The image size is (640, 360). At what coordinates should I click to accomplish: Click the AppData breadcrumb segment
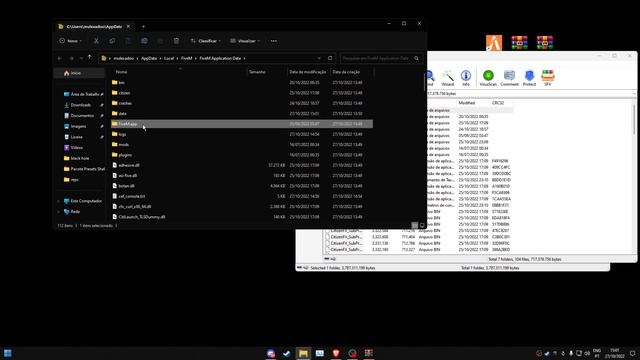[149, 58]
